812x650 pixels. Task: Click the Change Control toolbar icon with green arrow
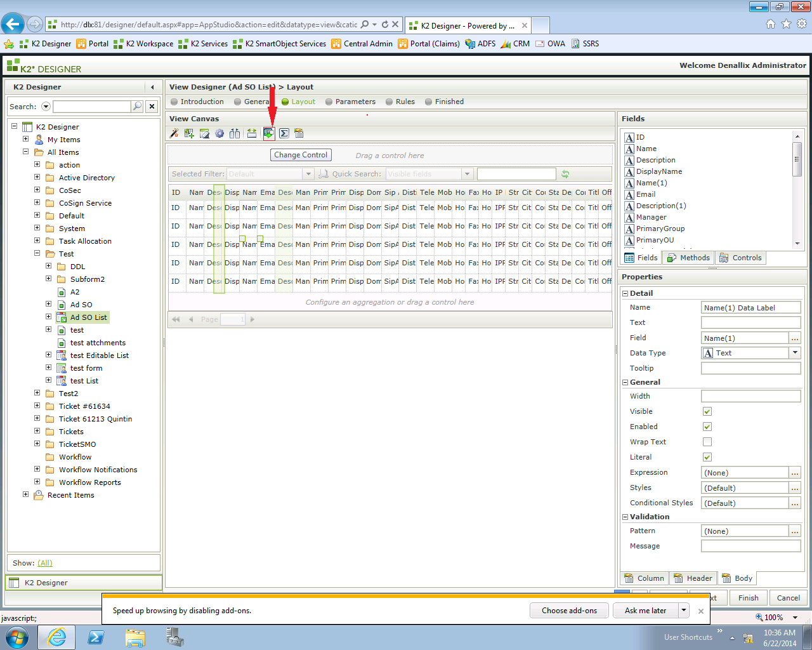(268, 133)
